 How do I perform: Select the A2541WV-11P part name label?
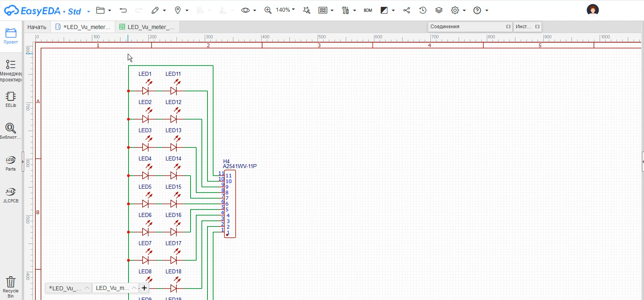tap(240, 166)
